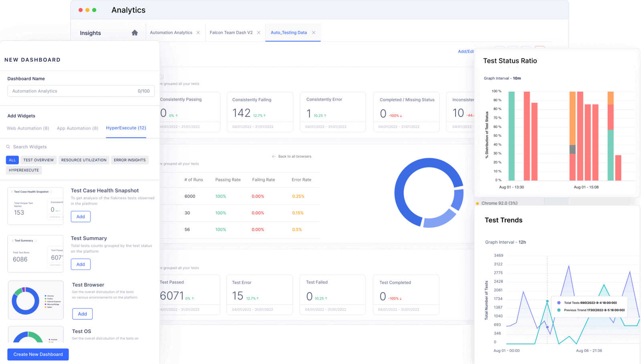Click Graph Interval 10m in Test Status Ratio

pyautogui.click(x=502, y=78)
